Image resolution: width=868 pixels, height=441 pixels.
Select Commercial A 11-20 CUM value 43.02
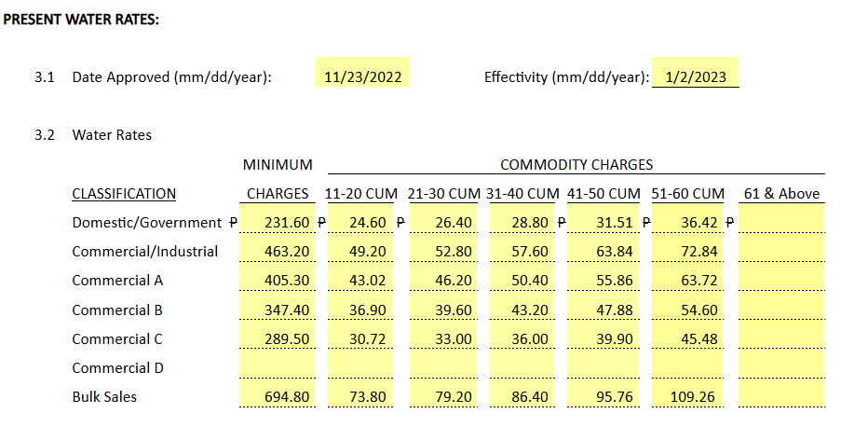(x=360, y=277)
